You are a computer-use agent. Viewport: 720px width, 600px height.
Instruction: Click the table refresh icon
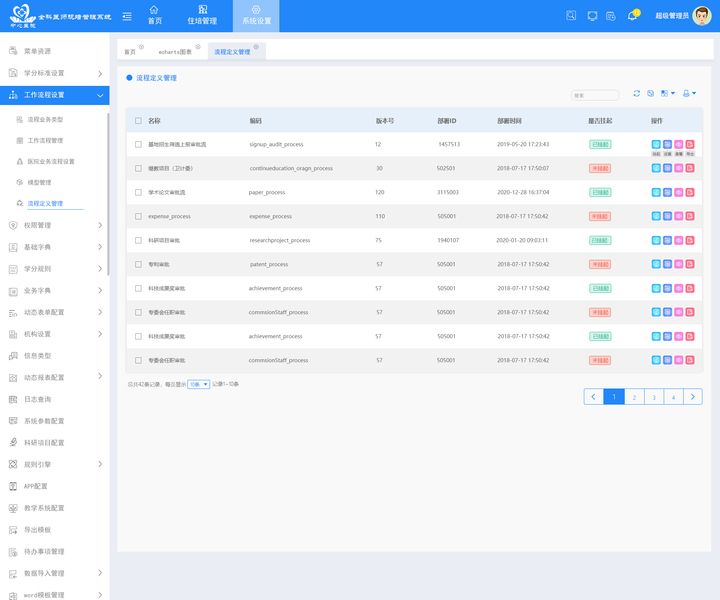click(x=636, y=93)
